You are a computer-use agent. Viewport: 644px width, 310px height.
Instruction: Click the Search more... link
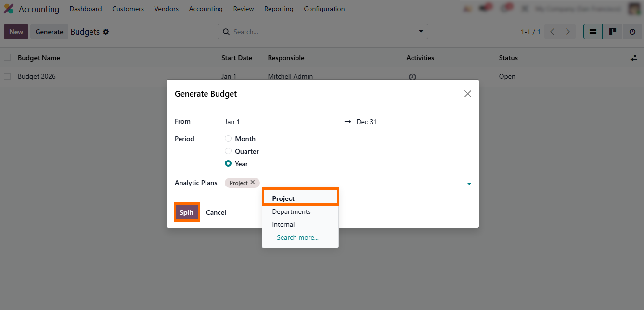[x=297, y=237]
